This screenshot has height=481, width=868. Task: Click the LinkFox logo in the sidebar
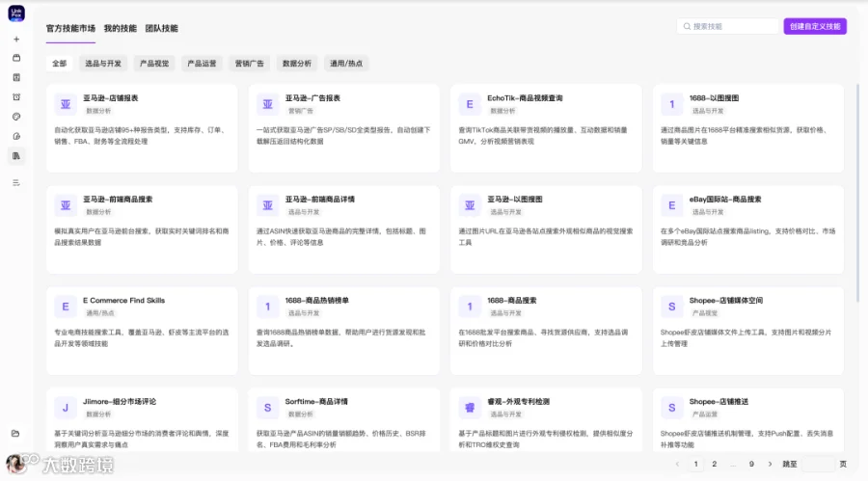[x=16, y=13]
